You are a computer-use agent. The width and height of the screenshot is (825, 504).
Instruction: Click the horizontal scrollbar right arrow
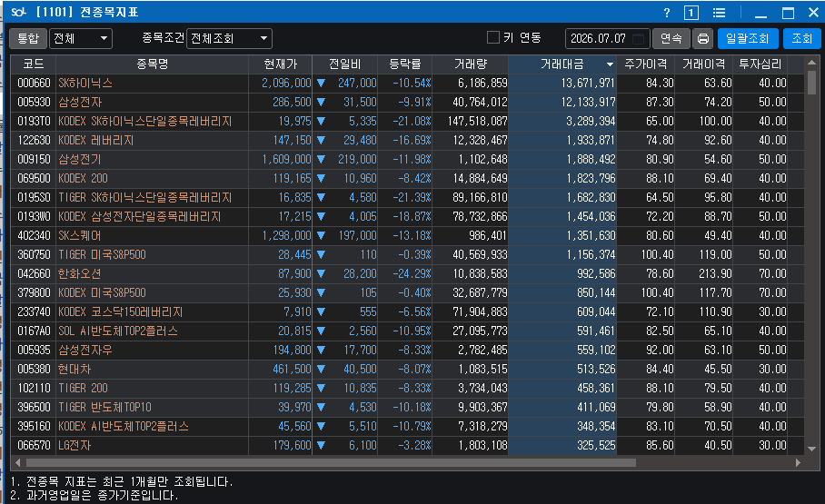tap(798, 463)
